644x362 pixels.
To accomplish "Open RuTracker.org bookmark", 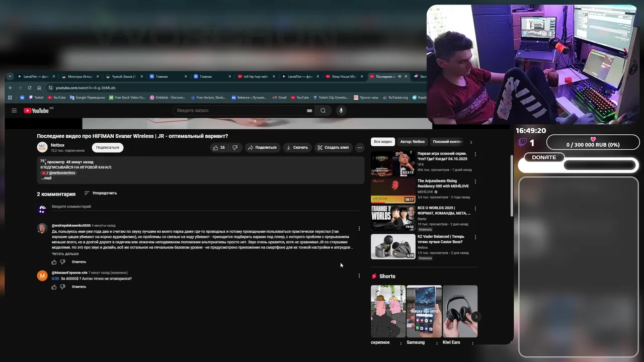I will point(395,98).
